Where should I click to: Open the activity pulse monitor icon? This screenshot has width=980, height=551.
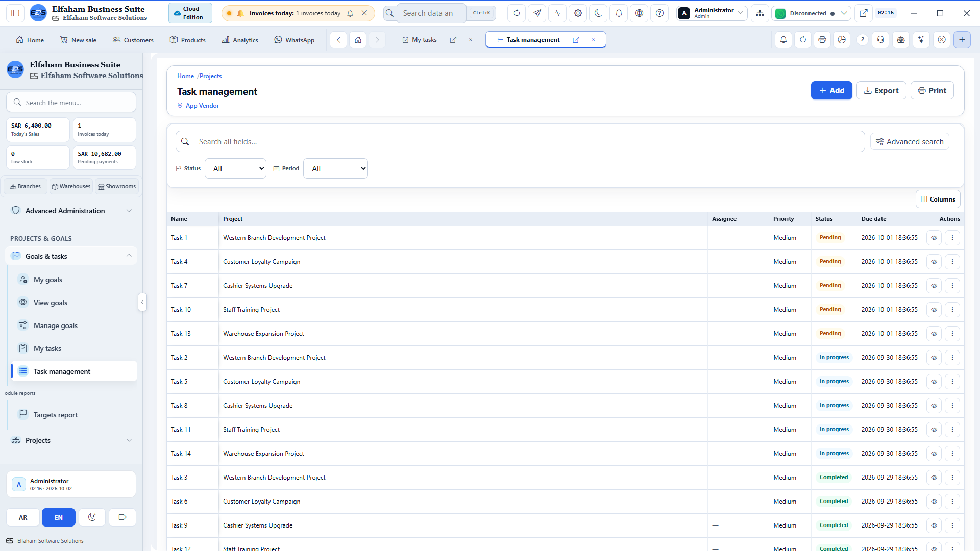click(x=557, y=13)
